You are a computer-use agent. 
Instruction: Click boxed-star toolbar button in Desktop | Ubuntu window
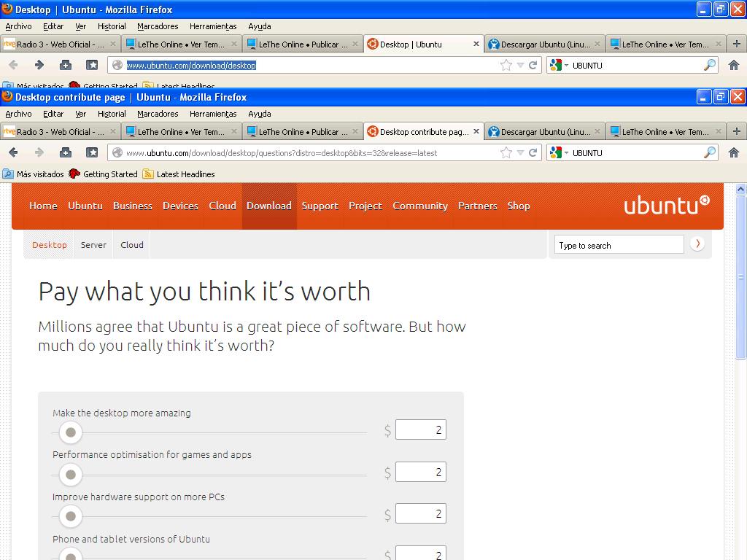click(x=92, y=65)
